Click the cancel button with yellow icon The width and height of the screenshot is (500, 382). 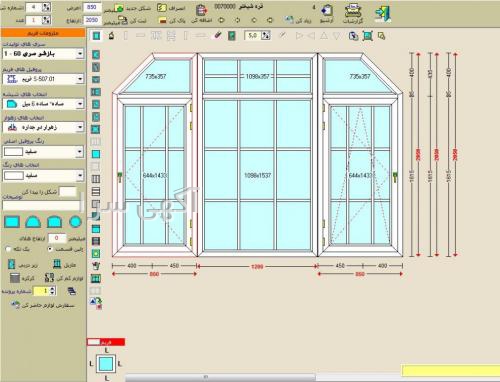[171, 8]
